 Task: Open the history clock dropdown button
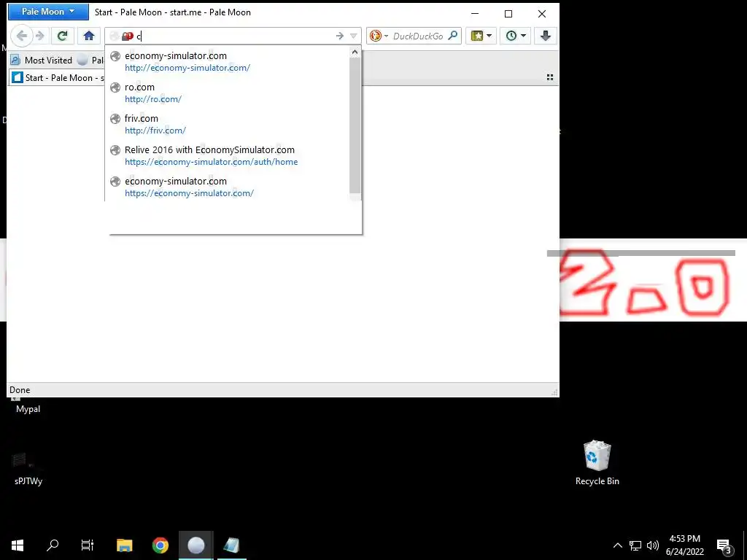click(x=516, y=36)
